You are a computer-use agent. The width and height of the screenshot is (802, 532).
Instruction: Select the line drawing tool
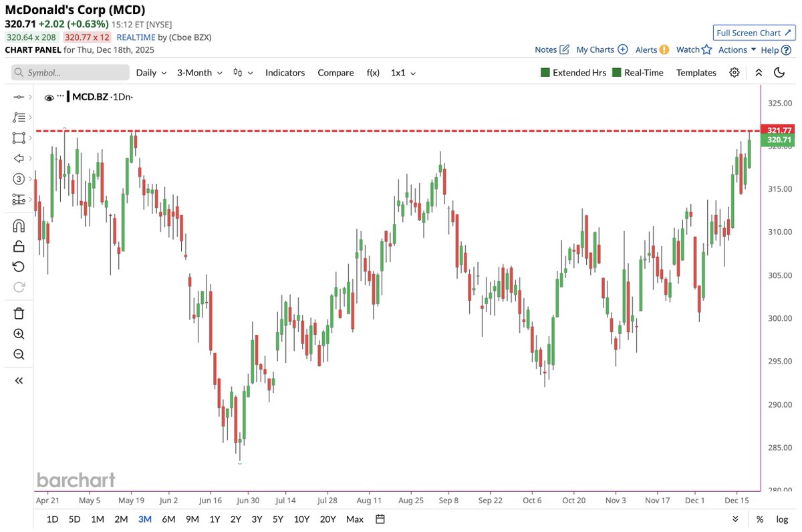point(18,98)
